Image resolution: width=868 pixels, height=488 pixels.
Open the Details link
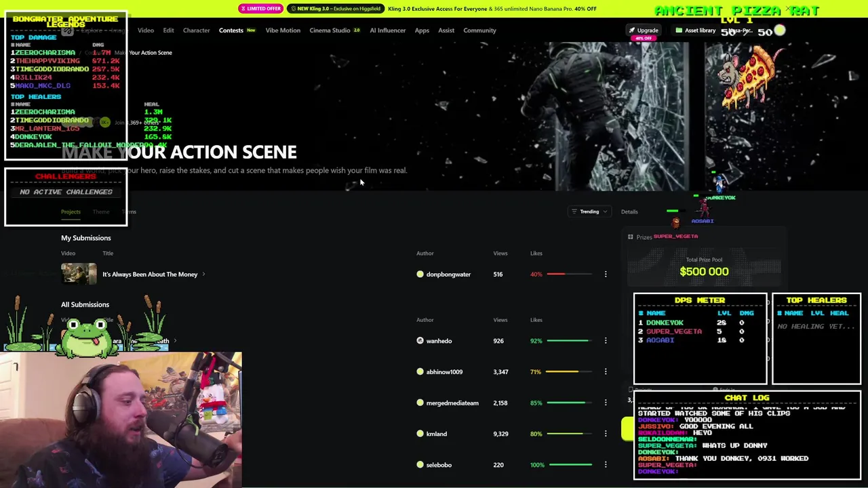point(629,211)
